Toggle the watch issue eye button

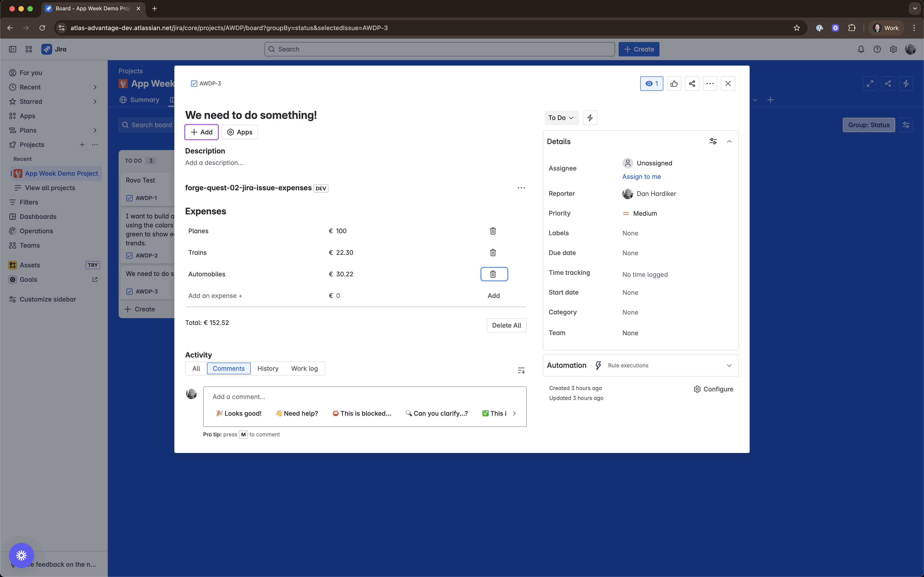coord(651,84)
